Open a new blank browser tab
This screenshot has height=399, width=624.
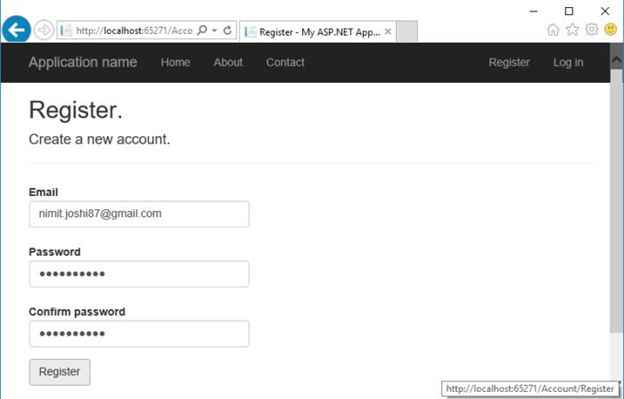coord(407,31)
